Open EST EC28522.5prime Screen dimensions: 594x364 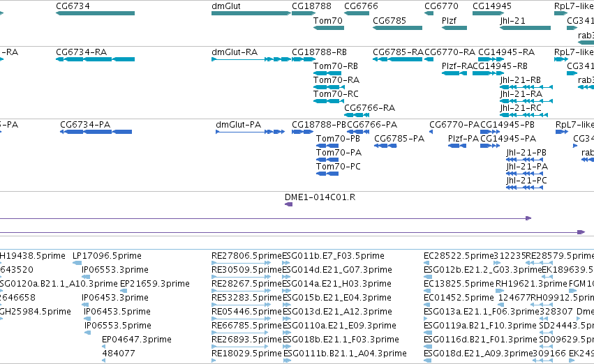459,256
